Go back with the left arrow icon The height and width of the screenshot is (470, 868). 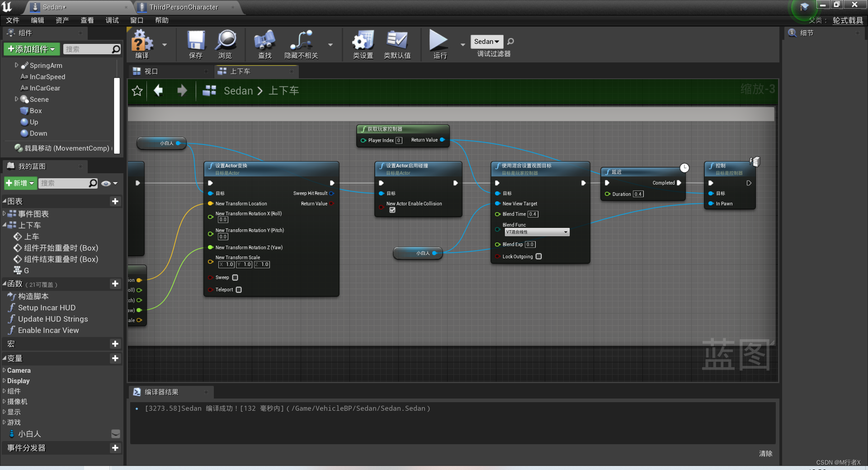click(x=158, y=90)
